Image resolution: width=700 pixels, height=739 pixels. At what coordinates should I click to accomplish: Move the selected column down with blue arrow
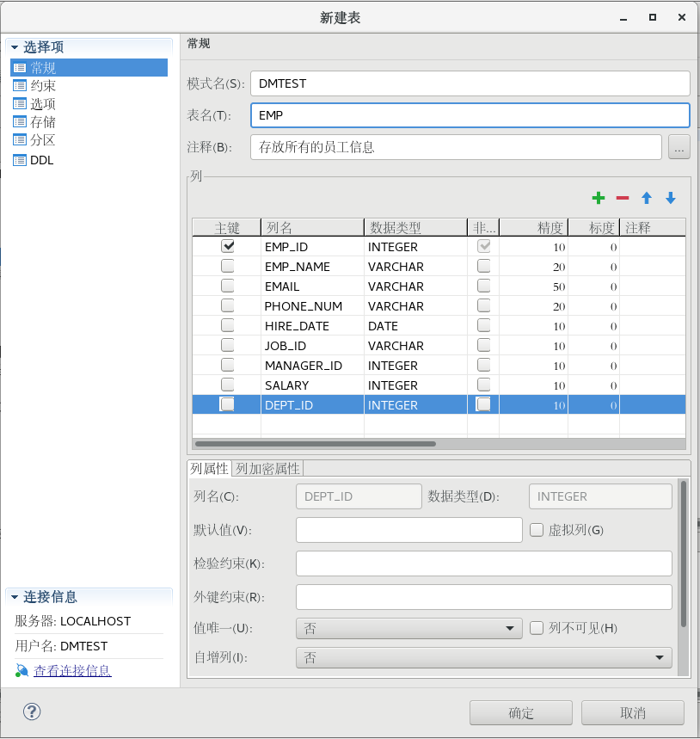tap(671, 198)
